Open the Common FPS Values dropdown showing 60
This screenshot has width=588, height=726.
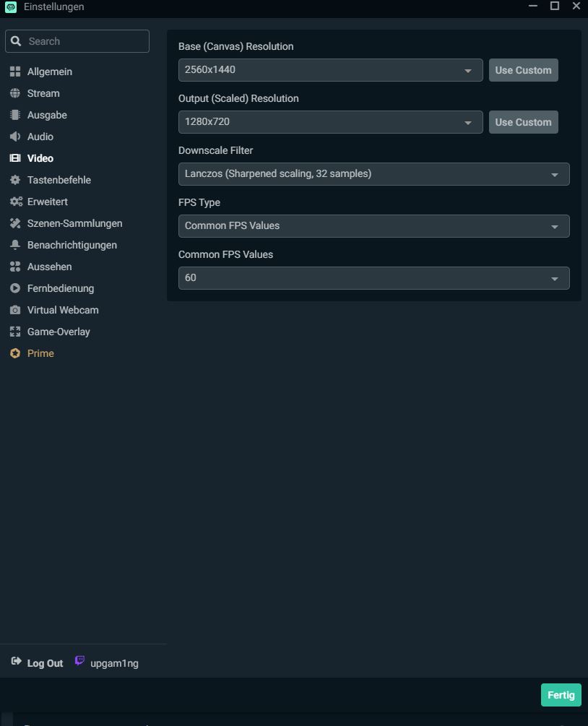point(373,278)
